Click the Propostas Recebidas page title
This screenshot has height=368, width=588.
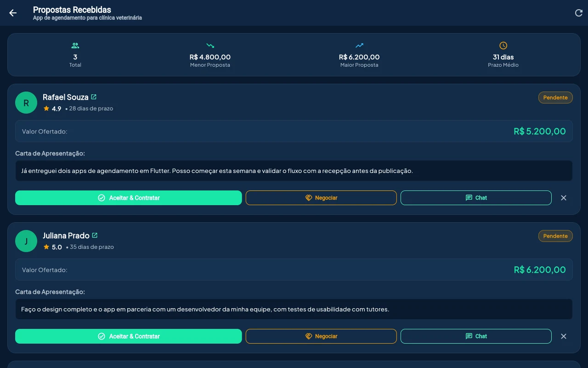point(72,10)
